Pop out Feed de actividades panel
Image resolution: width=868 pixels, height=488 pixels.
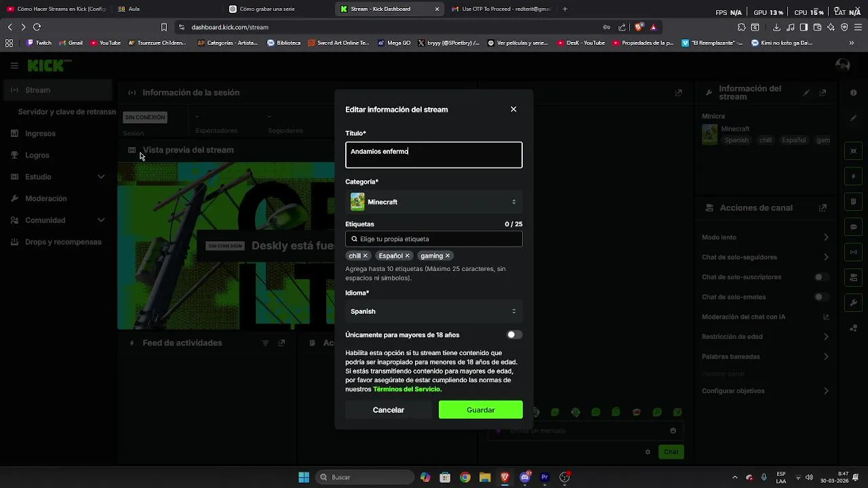281,343
